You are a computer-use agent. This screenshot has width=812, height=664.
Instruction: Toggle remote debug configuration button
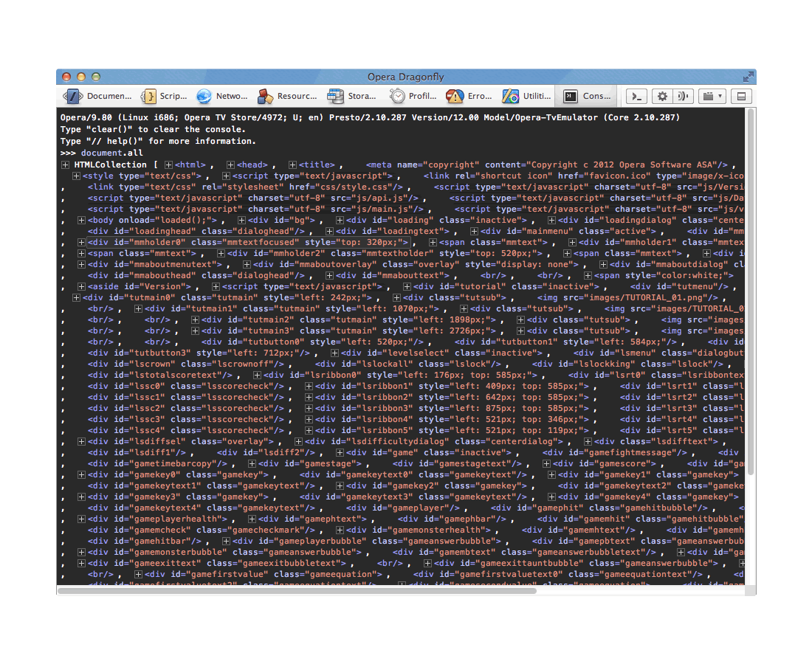tap(684, 96)
